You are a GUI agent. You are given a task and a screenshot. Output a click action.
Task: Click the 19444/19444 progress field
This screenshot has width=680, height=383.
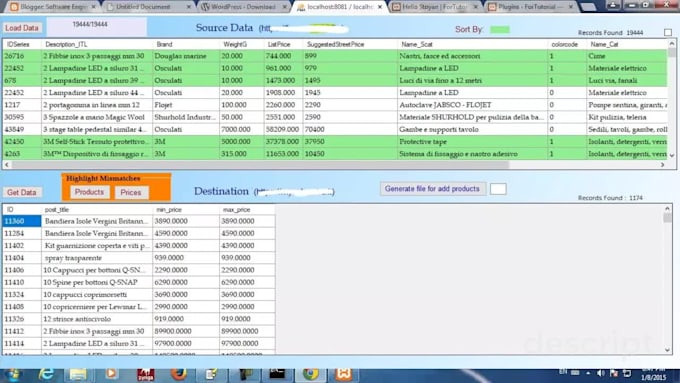(96, 27)
